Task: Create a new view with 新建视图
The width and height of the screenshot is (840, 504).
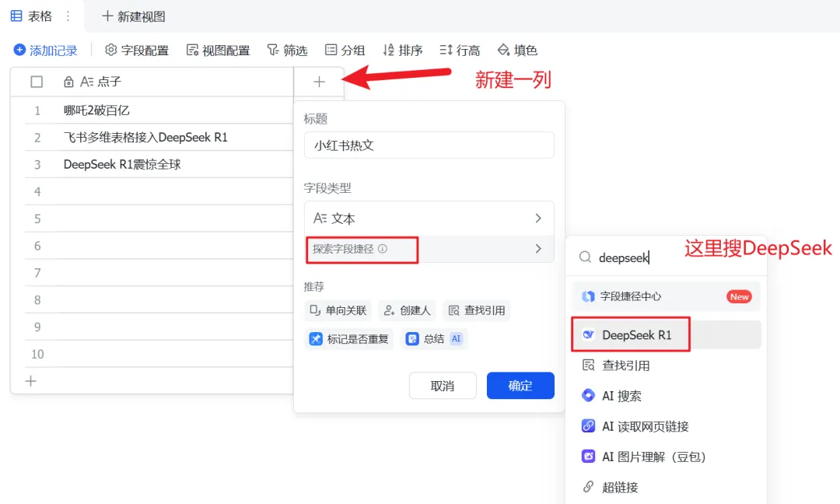Action: (134, 16)
